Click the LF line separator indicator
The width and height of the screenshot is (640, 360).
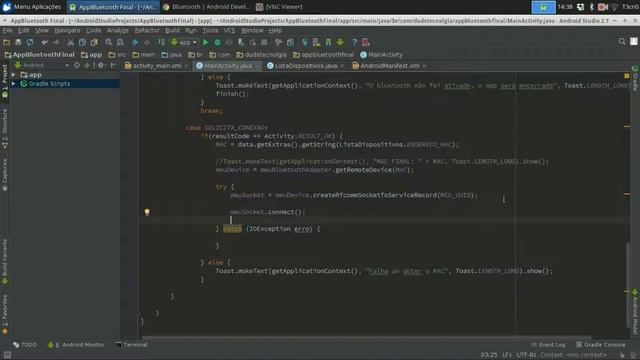point(507,355)
